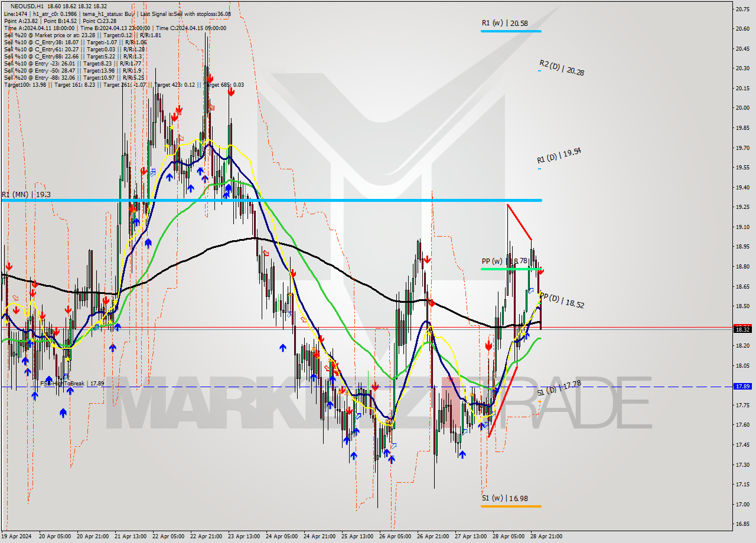
Task: Click the 'Sell %20 @ Entry -50: 28.47' line
Action: [73, 70]
